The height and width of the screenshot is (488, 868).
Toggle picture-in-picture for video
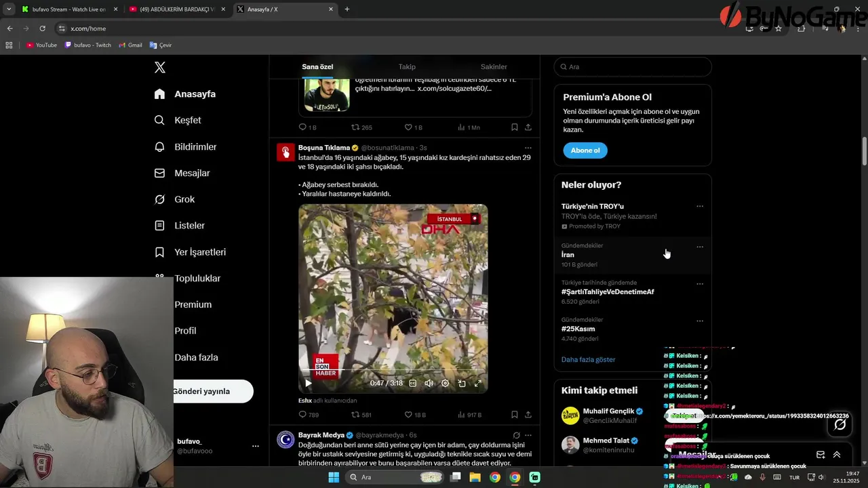point(461,383)
